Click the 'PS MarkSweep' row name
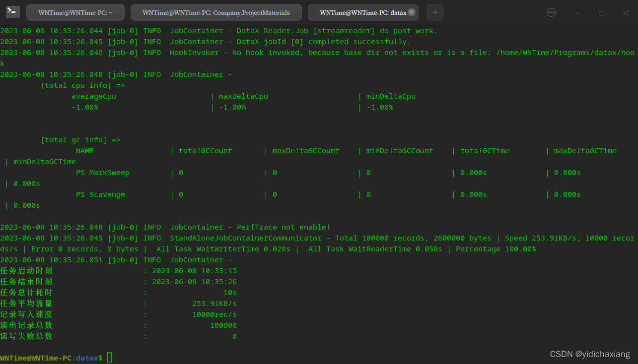 (x=103, y=173)
